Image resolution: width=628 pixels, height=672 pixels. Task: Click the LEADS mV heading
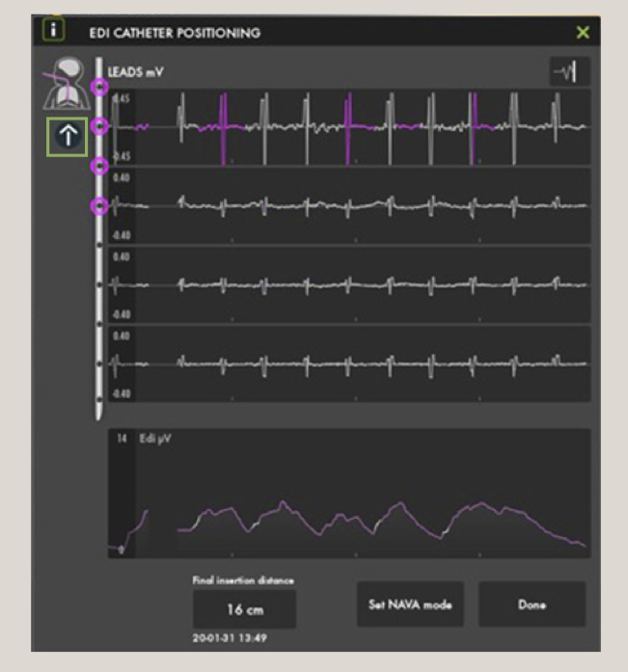point(135,72)
